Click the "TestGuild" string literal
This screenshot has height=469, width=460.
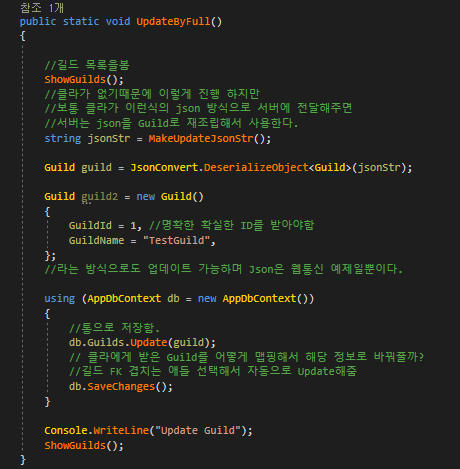pos(176,240)
